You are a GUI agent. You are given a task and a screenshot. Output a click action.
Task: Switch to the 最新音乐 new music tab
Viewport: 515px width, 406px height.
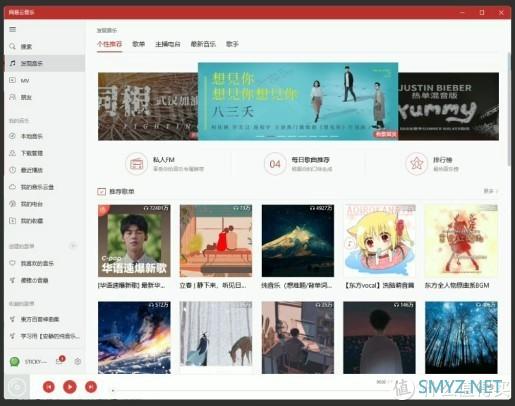click(203, 44)
